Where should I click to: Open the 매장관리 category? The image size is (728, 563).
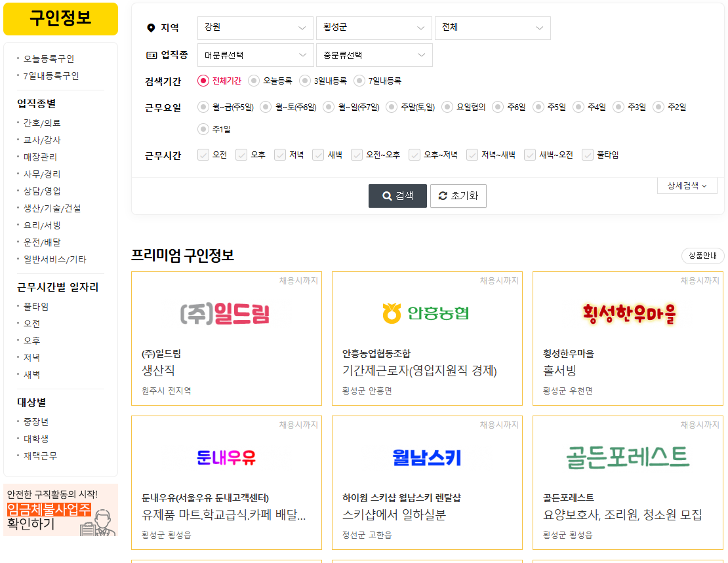coord(41,157)
